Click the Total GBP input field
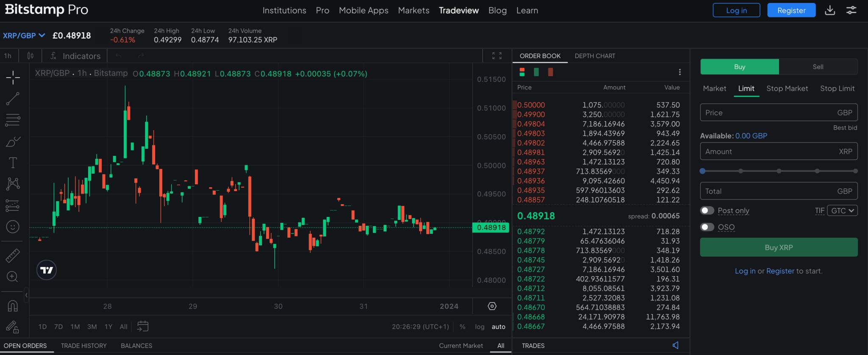Image resolution: width=868 pixels, height=355 pixels. tap(779, 191)
